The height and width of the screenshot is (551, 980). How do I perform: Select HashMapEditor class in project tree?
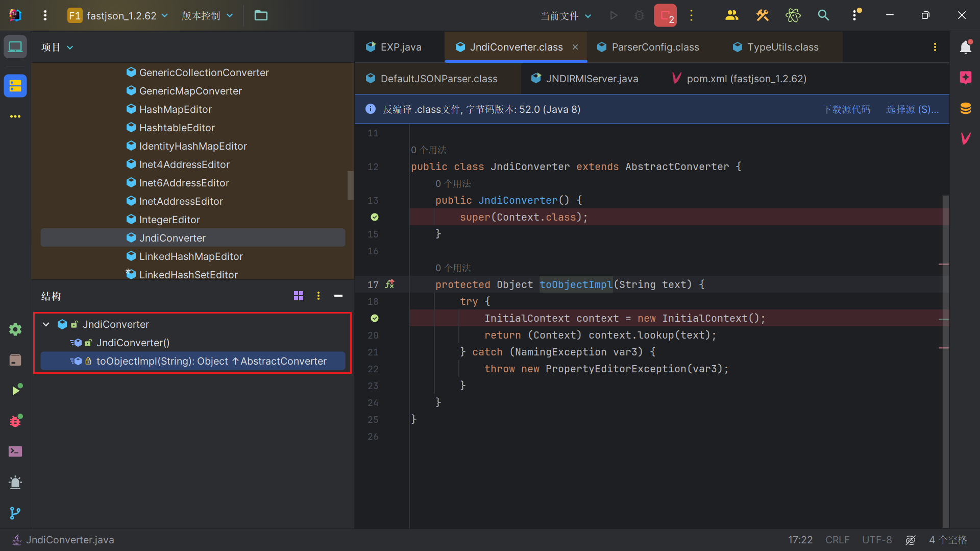pyautogui.click(x=169, y=109)
